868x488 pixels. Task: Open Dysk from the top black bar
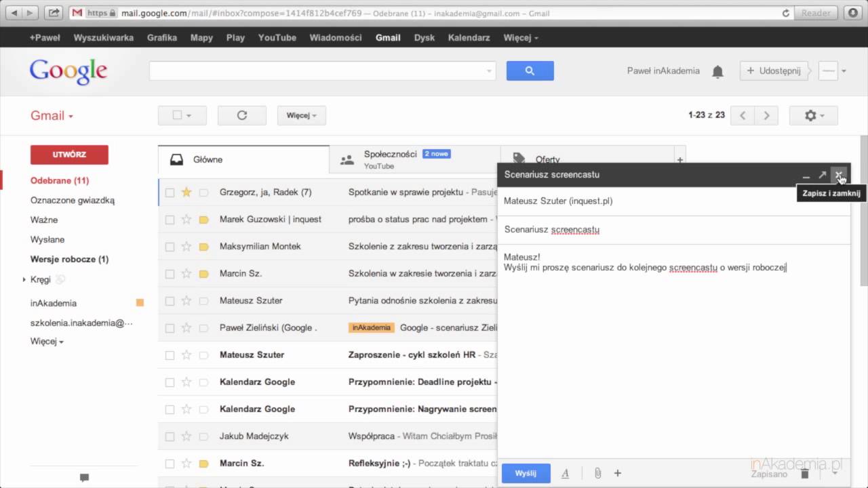(x=425, y=38)
